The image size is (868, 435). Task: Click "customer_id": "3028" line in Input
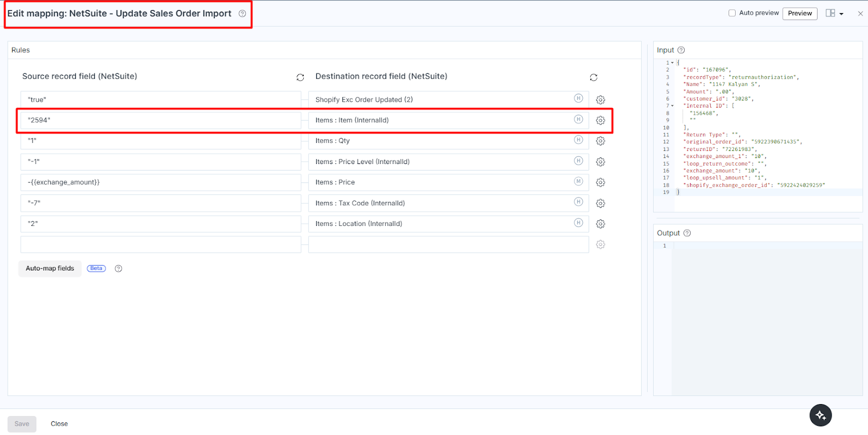(718, 99)
